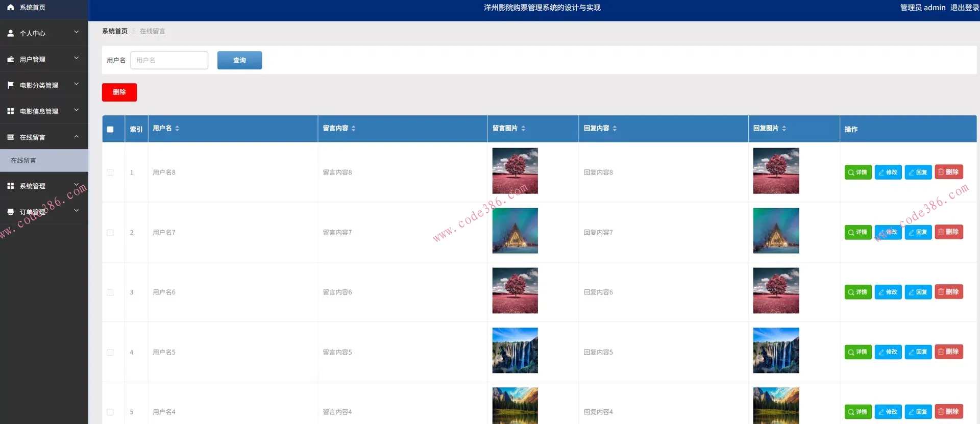Expand the 系统管理 menu chevron
The height and width of the screenshot is (424, 980).
77,185
